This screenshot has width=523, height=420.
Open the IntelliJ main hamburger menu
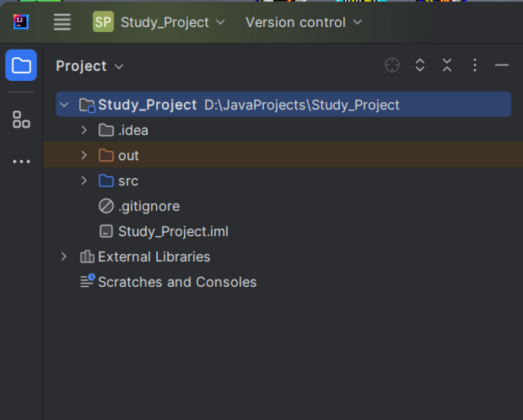tap(62, 22)
